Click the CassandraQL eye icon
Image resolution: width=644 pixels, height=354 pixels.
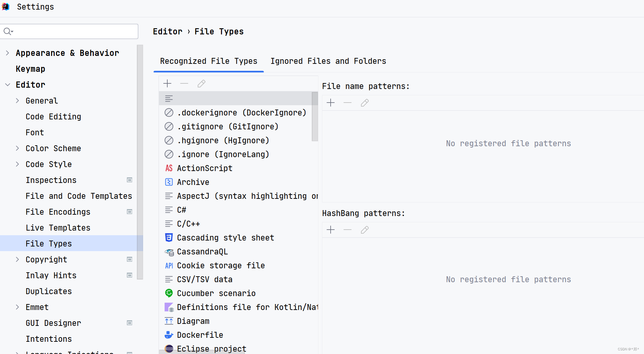pos(169,252)
